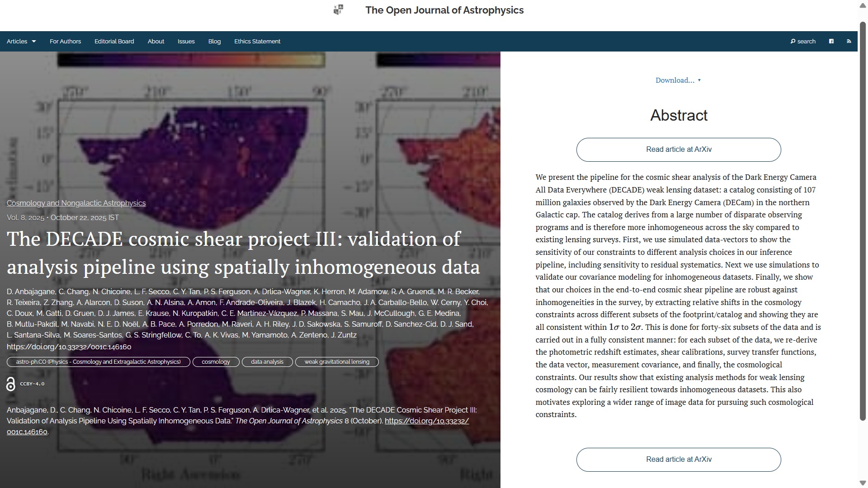Select the astro-ph.CO tag pill
This screenshot has height=488, width=868.
98,362
